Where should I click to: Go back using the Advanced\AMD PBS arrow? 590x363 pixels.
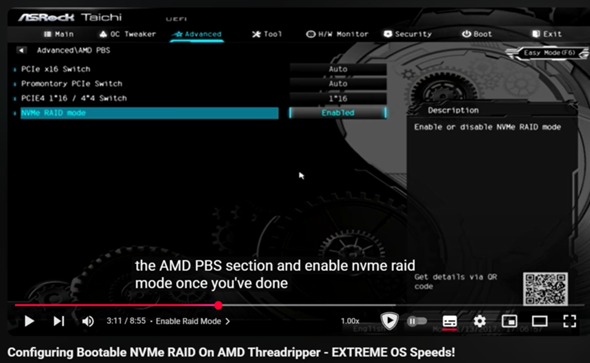[x=21, y=50]
